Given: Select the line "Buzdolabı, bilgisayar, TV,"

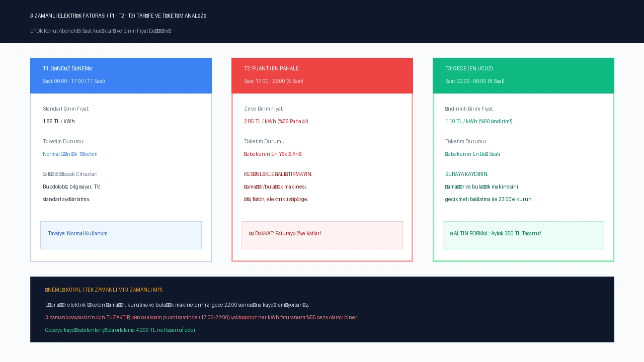Looking at the screenshot, I should tap(71, 187).
